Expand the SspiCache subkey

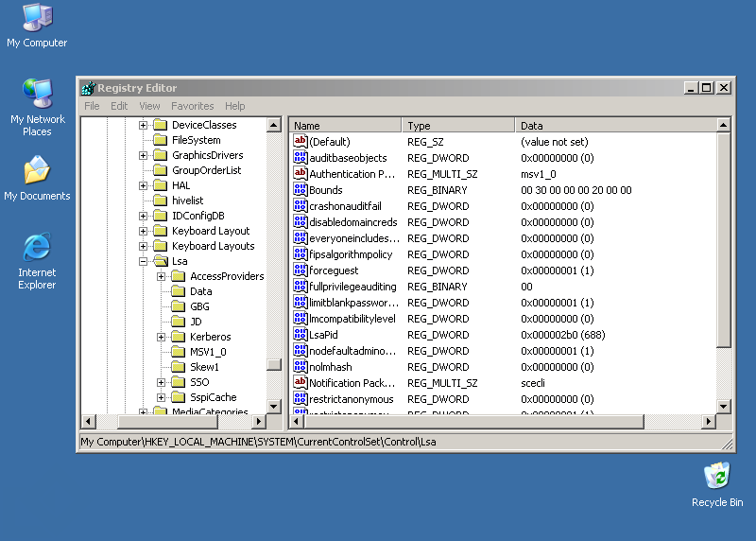click(161, 397)
